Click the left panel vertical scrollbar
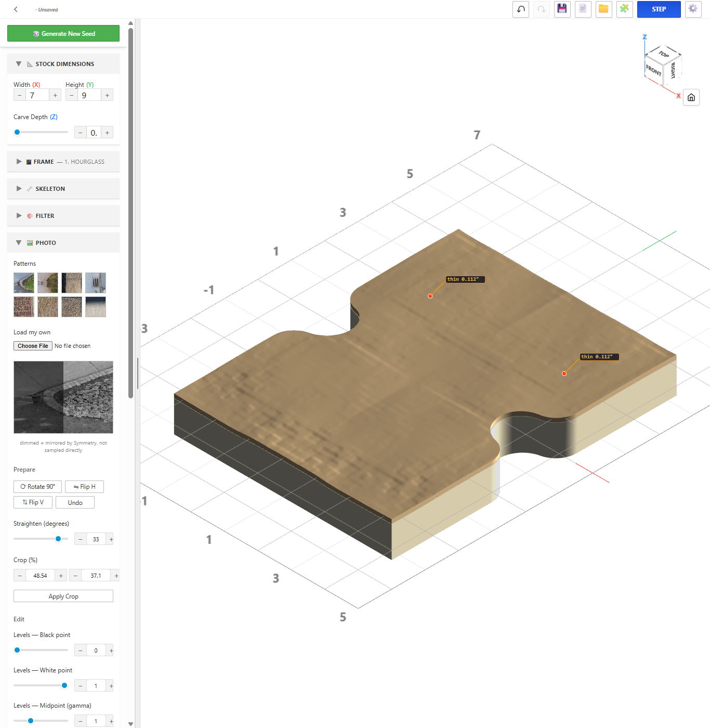This screenshot has height=728, width=710. tap(130, 213)
